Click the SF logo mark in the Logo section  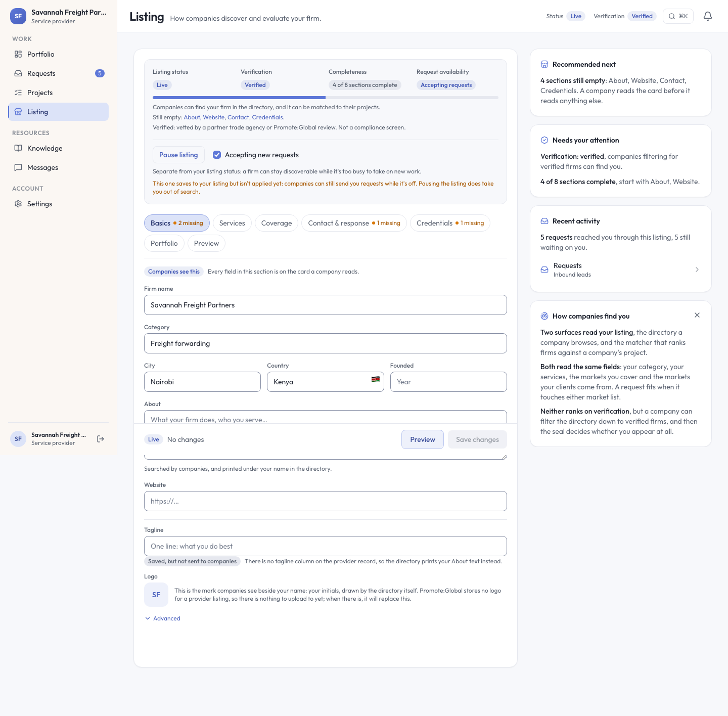(x=156, y=595)
